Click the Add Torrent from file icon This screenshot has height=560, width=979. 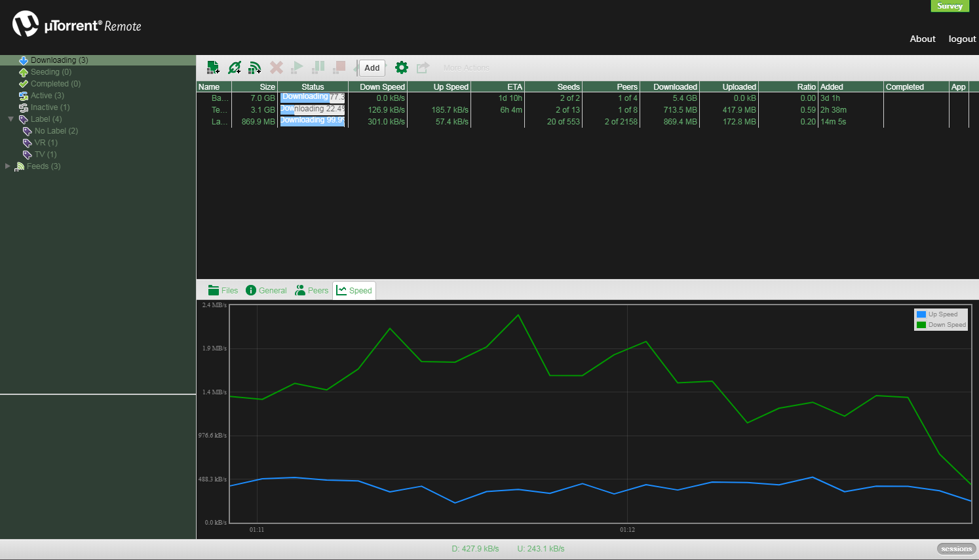(212, 67)
